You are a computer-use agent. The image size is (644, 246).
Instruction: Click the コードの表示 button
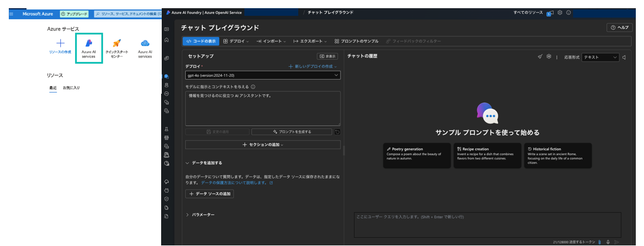[201, 41]
